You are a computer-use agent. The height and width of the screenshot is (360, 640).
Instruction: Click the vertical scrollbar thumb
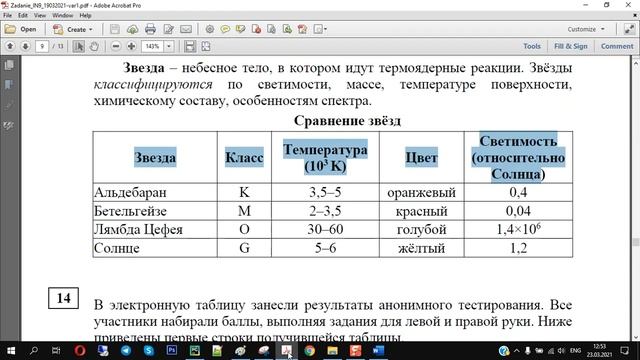[x=636, y=242]
